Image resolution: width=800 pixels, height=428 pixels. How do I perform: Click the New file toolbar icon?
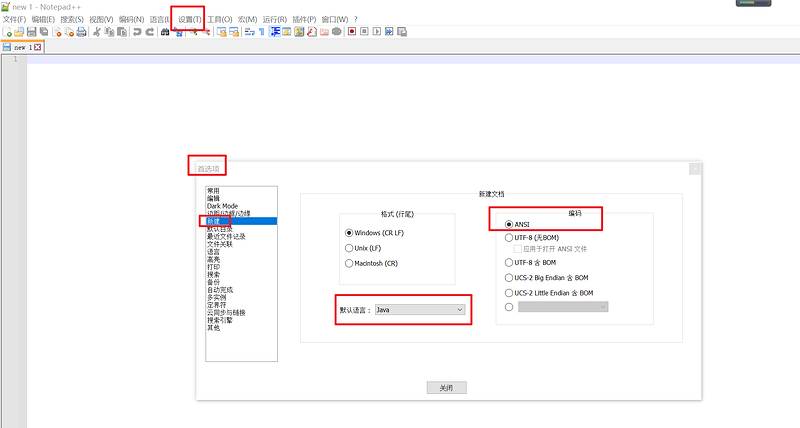[7, 32]
